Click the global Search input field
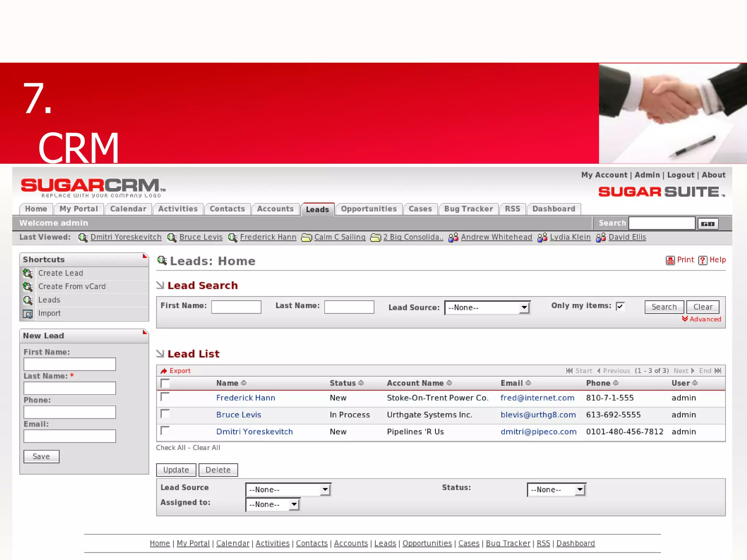This screenshot has width=747, height=560. tap(662, 223)
